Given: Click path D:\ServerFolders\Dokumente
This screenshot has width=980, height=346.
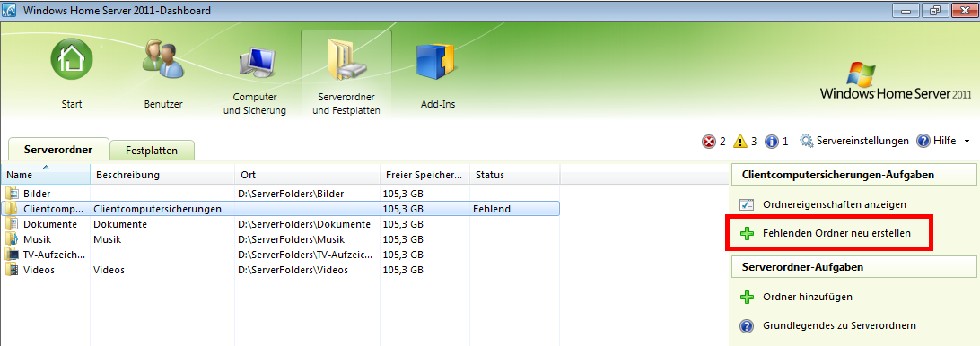Looking at the screenshot, I should (x=304, y=224).
